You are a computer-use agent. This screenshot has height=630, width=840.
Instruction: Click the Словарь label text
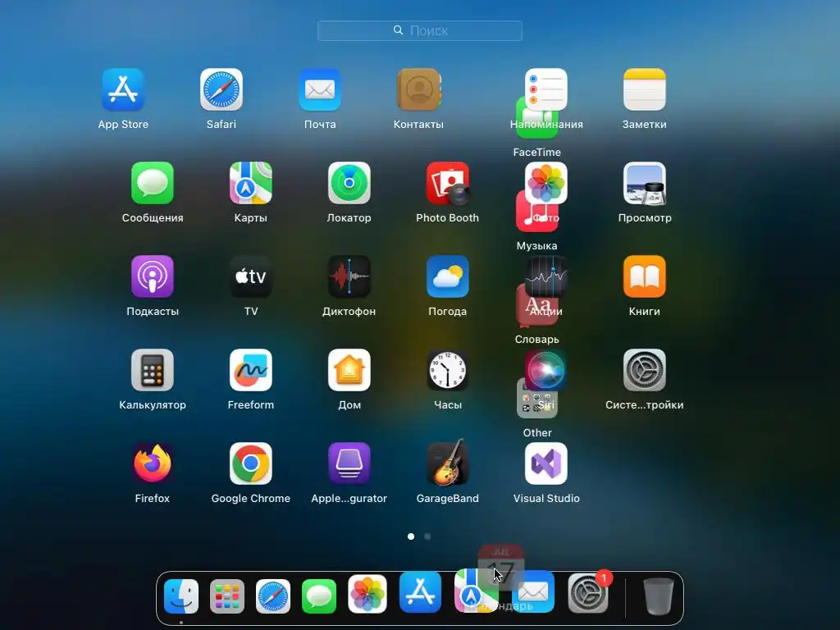[536, 339]
